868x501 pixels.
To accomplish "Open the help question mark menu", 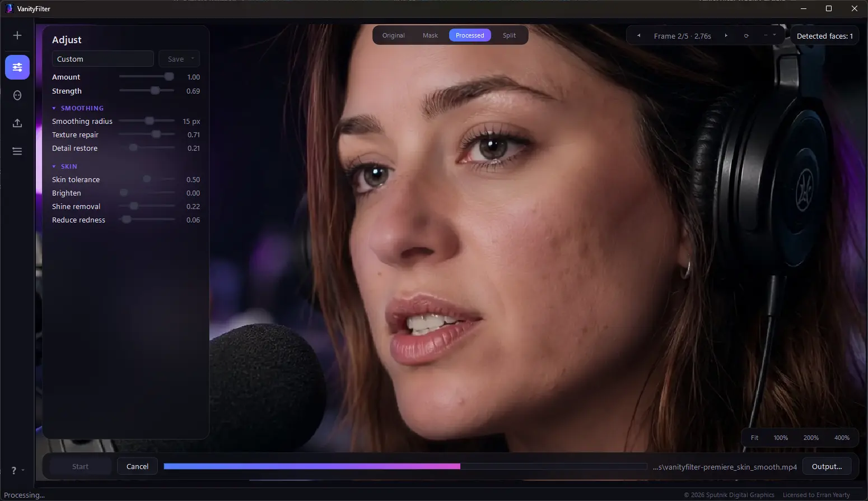I will tap(17, 471).
